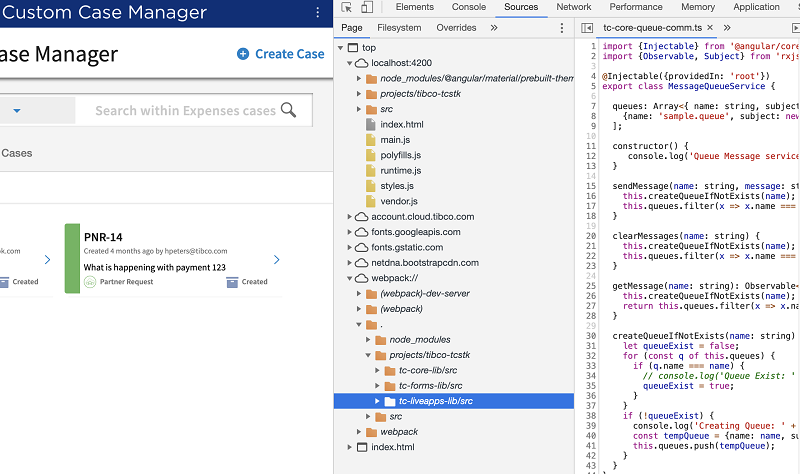Click the cloud icon next to webpack://
Viewport: 800px width, 474px height.
click(x=362, y=279)
